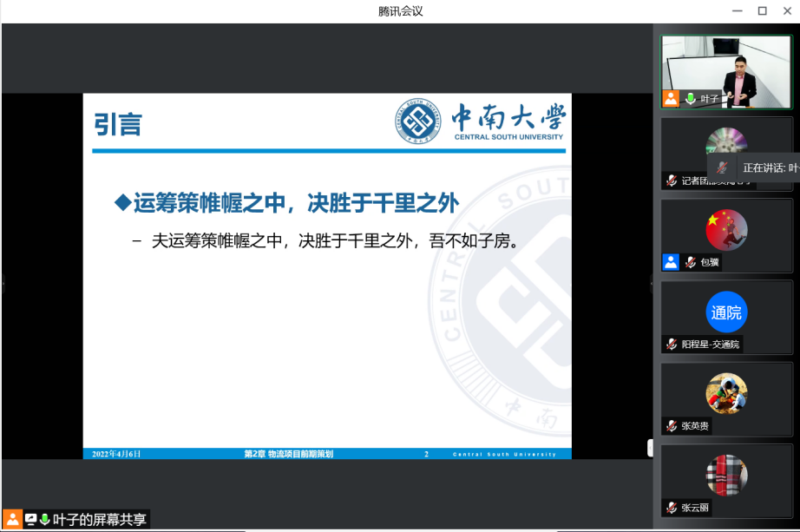Click the screen share icon in the bottom-left label
This screenshot has width=800, height=532.
point(30,520)
